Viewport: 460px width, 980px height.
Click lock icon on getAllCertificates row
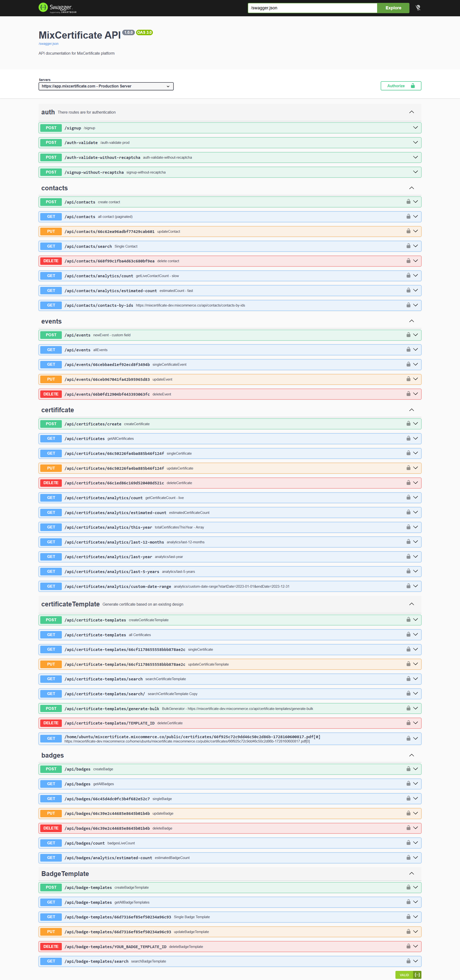point(408,439)
